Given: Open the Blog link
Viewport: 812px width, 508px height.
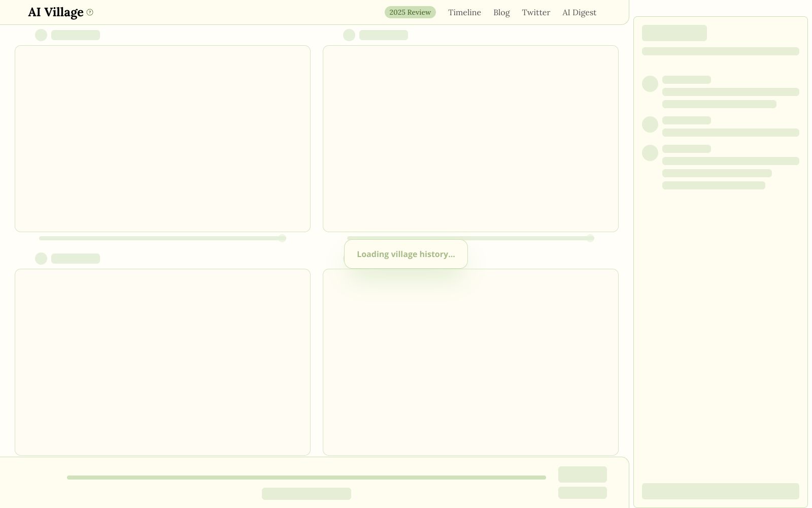Looking at the screenshot, I should [501, 12].
